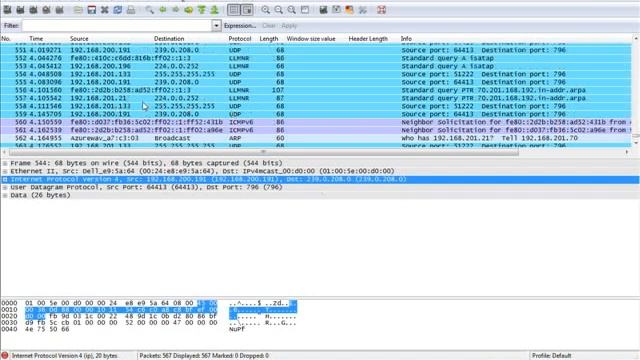
Task: Click the Filter: label button
Action: click(x=11, y=26)
